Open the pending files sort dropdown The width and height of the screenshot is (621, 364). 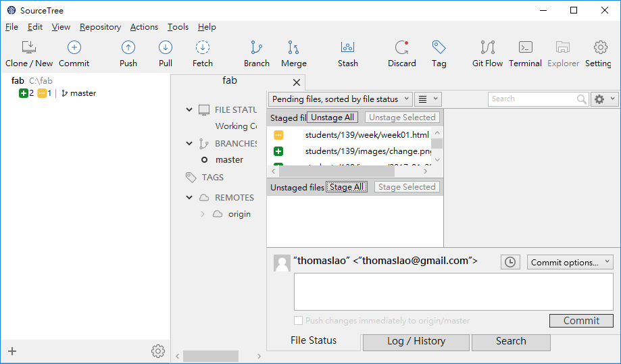(x=340, y=99)
